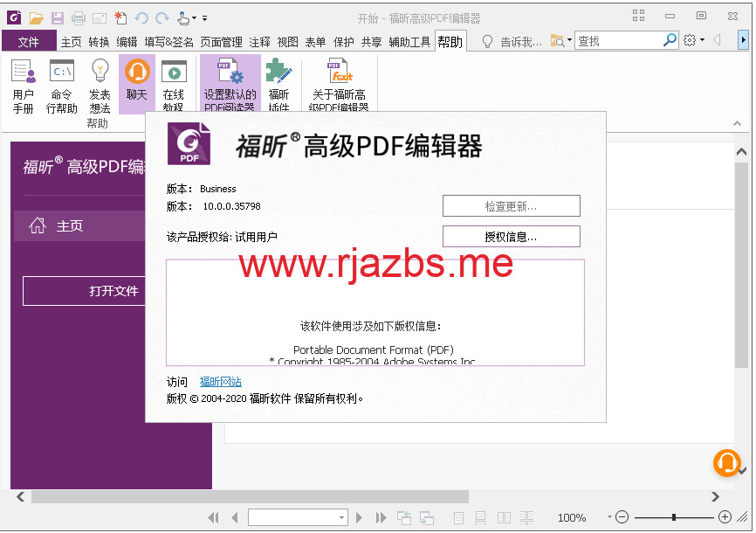The height and width of the screenshot is (533, 756).
Task: Click the horizontal scrollbar left arrow
Action: click(x=20, y=496)
